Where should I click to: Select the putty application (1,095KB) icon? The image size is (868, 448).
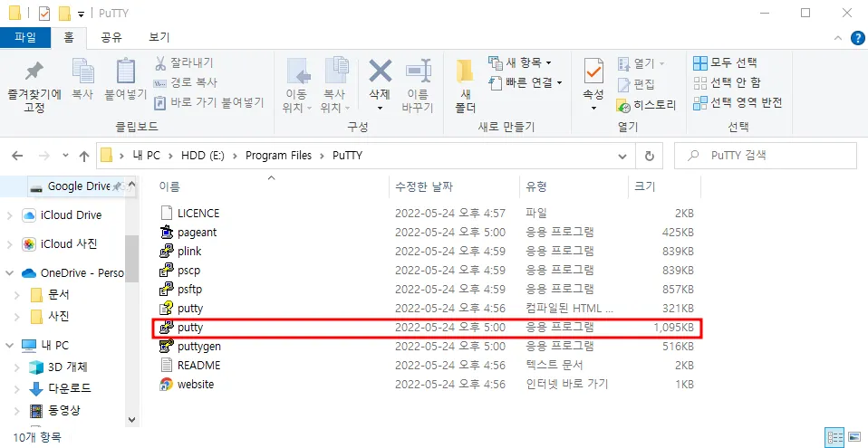(x=167, y=328)
